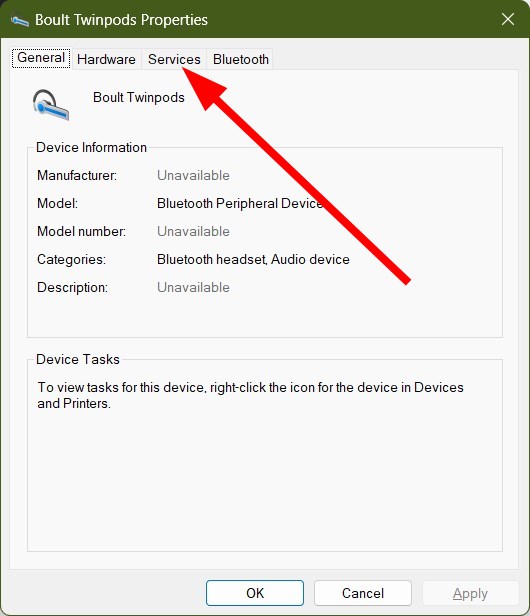Viewport: 530px width, 616px height.
Task: Click the Model number label
Action: 81,231
